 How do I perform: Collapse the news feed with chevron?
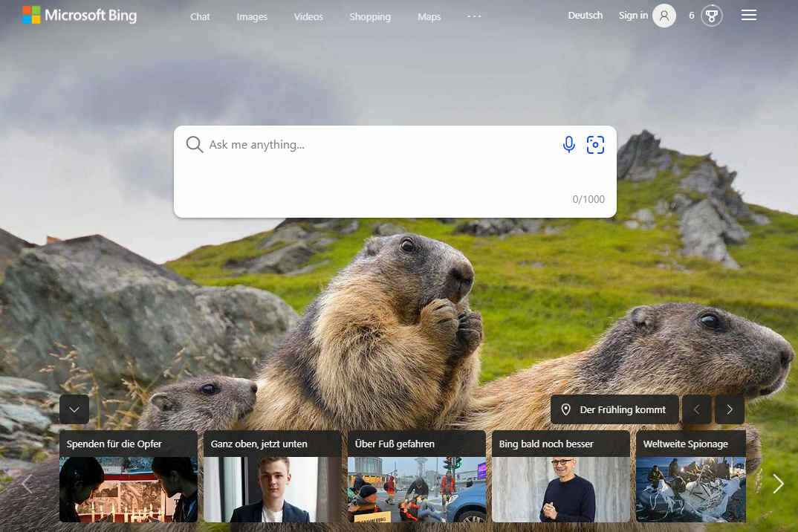(74, 409)
